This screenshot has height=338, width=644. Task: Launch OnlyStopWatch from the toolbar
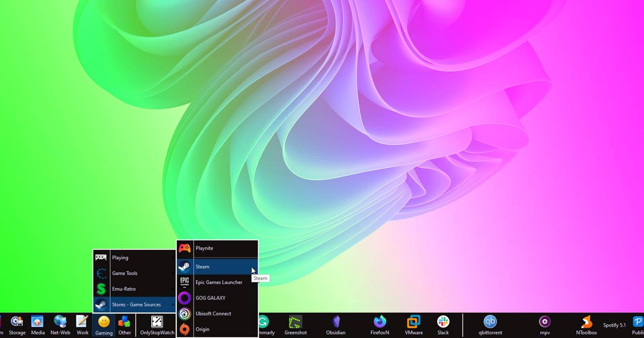[157, 326]
